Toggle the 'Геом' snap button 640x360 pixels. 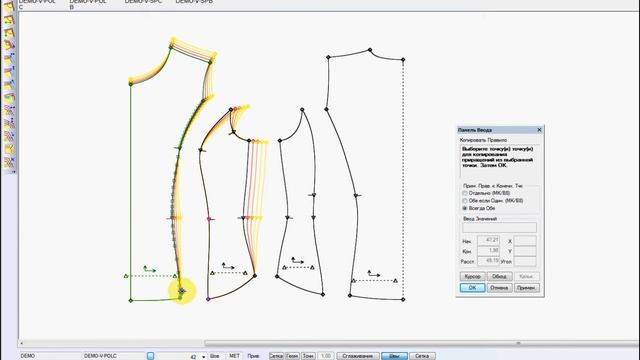[292, 356]
